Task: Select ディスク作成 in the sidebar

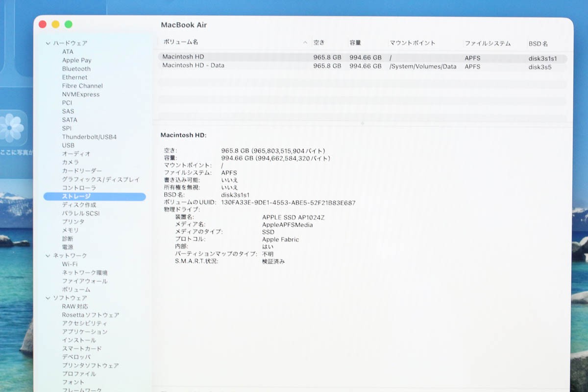Action: click(79, 205)
